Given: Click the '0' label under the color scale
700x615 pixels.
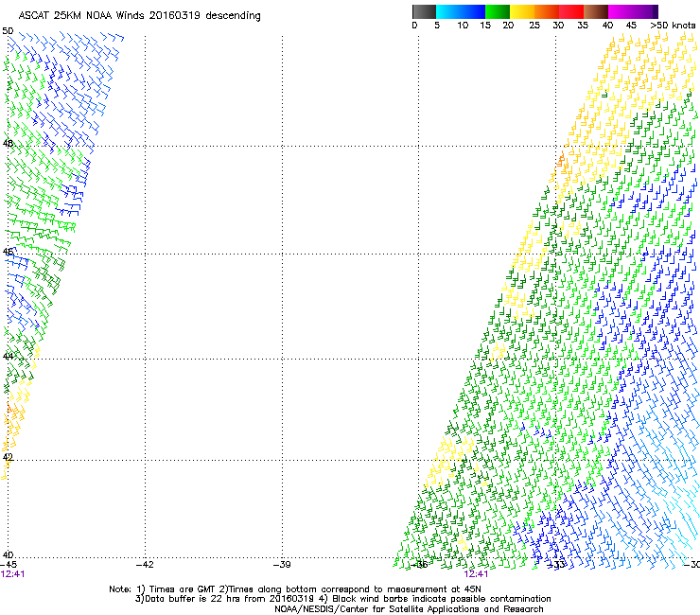Looking at the screenshot, I should coord(414,26).
